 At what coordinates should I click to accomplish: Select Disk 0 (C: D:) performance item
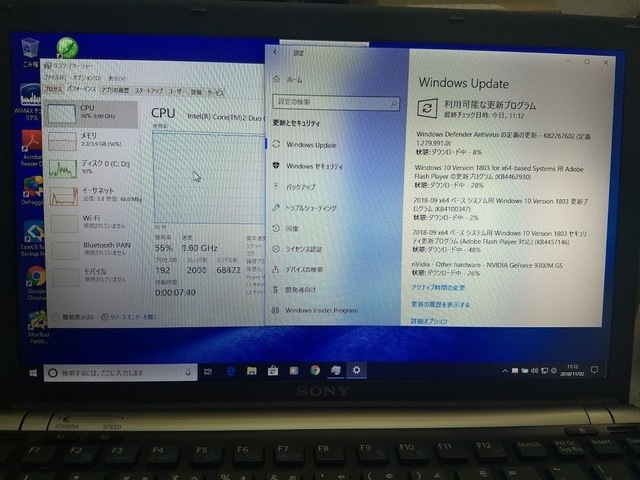(93, 168)
